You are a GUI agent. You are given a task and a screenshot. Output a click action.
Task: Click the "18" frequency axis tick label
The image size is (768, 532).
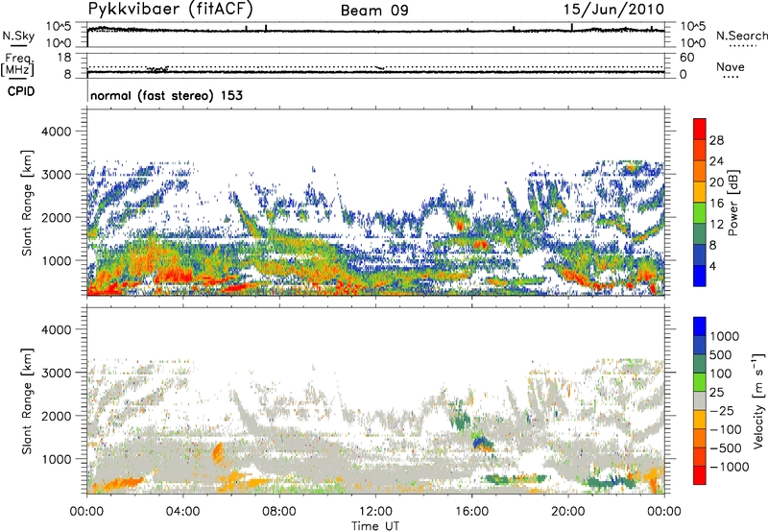tap(64, 58)
